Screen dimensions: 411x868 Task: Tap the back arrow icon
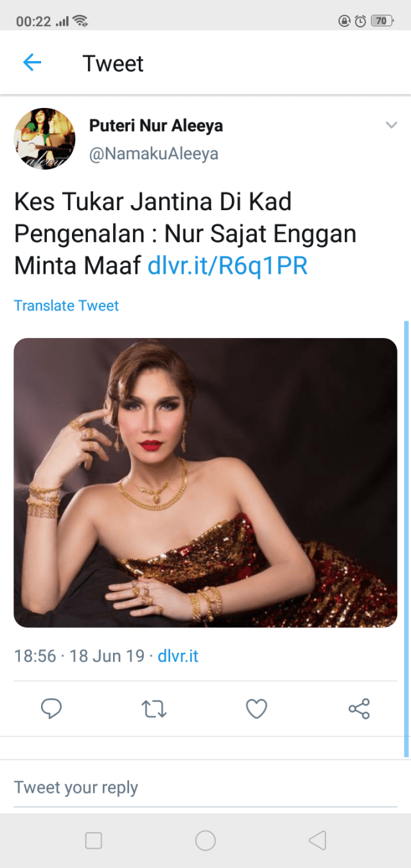coord(32,62)
